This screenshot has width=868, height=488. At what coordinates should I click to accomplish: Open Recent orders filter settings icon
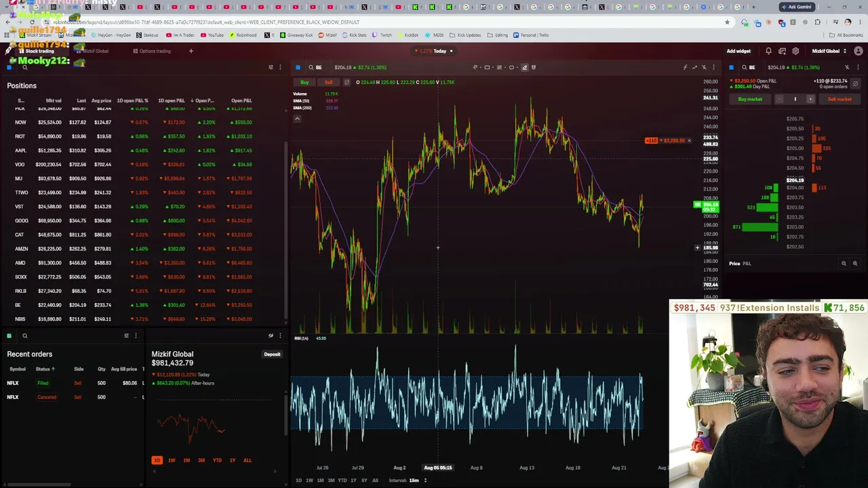tap(126, 335)
